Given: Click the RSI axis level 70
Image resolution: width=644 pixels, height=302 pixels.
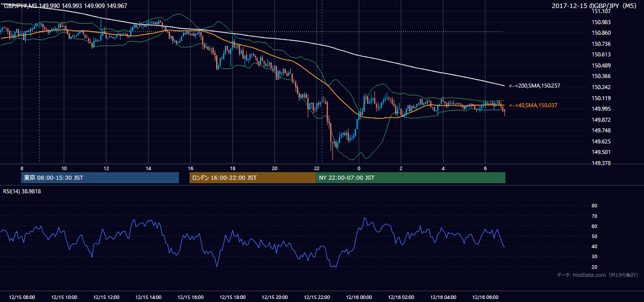Looking at the screenshot, I should point(594,216).
